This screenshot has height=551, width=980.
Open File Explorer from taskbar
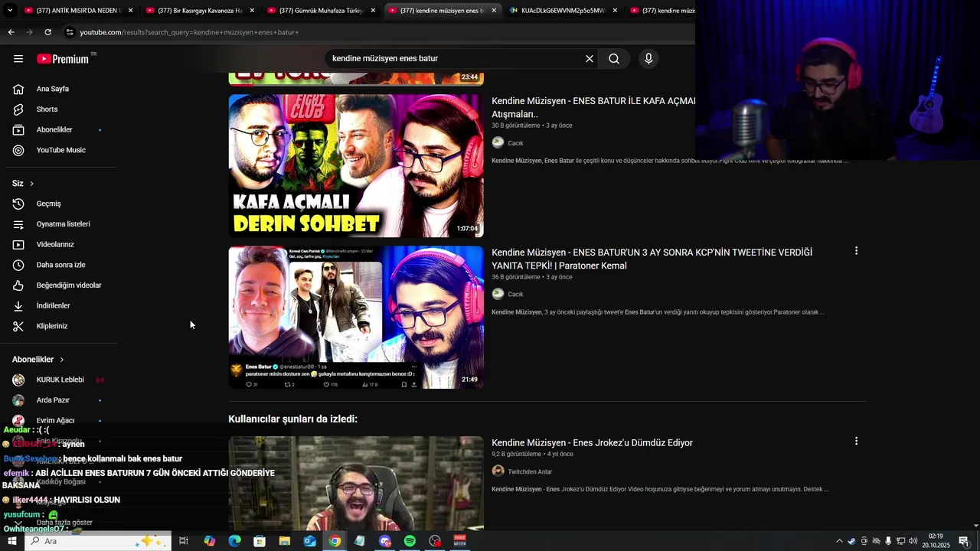pos(285,541)
